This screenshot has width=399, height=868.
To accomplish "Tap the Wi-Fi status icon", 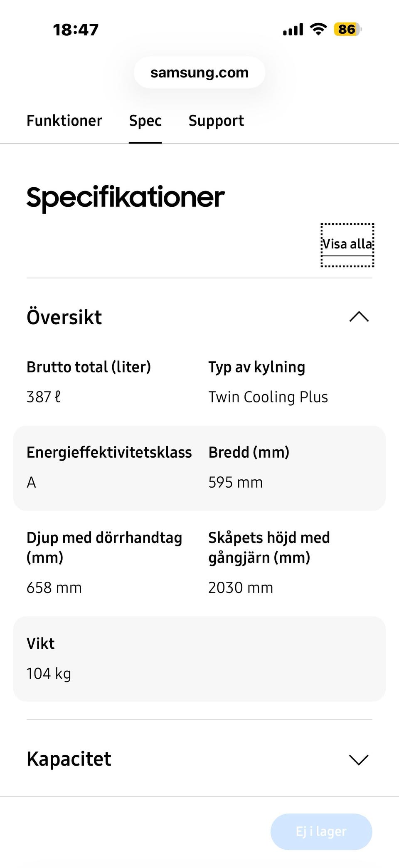I will pos(318,30).
